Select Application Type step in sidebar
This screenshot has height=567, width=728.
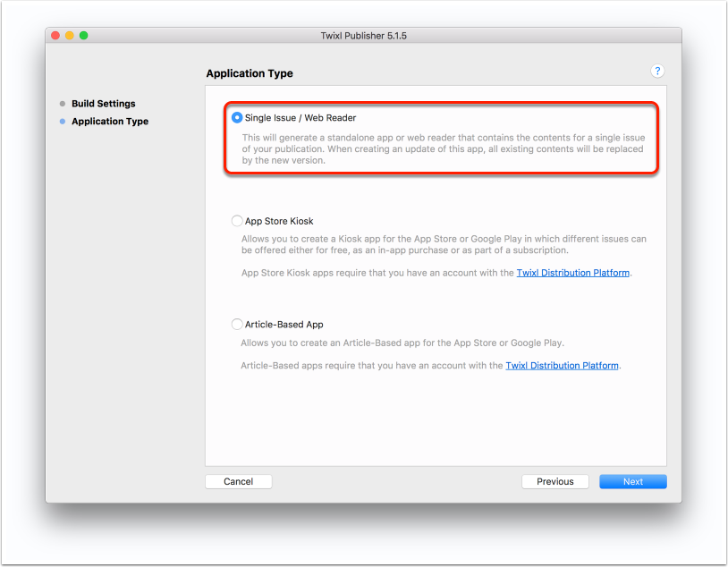pos(110,122)
